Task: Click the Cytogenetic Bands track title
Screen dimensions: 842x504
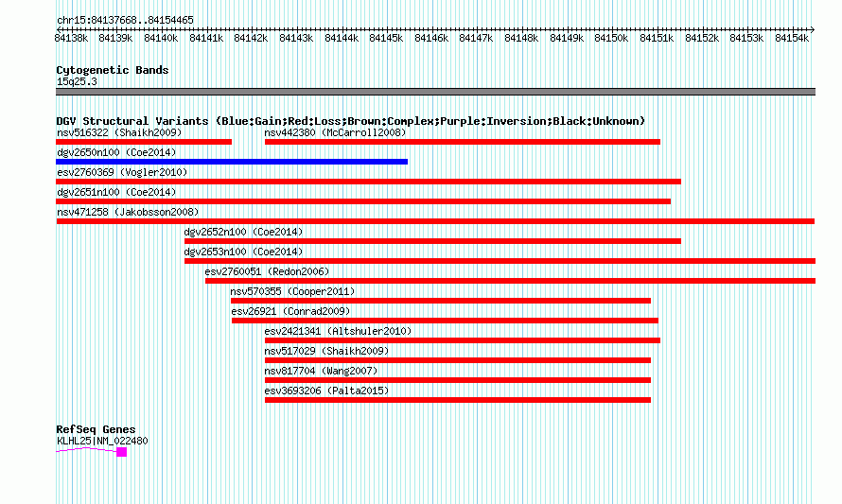Action: 113,70
